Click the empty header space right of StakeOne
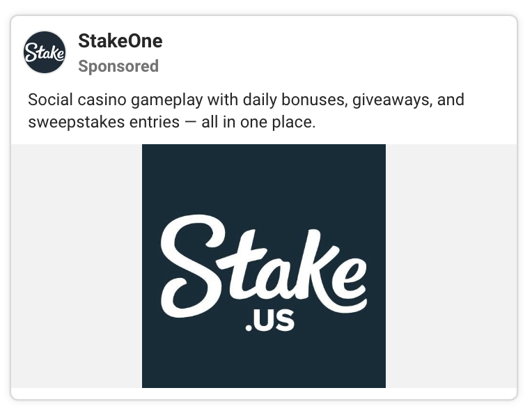This screenshot has height=411, width=532. pos(334,52)
